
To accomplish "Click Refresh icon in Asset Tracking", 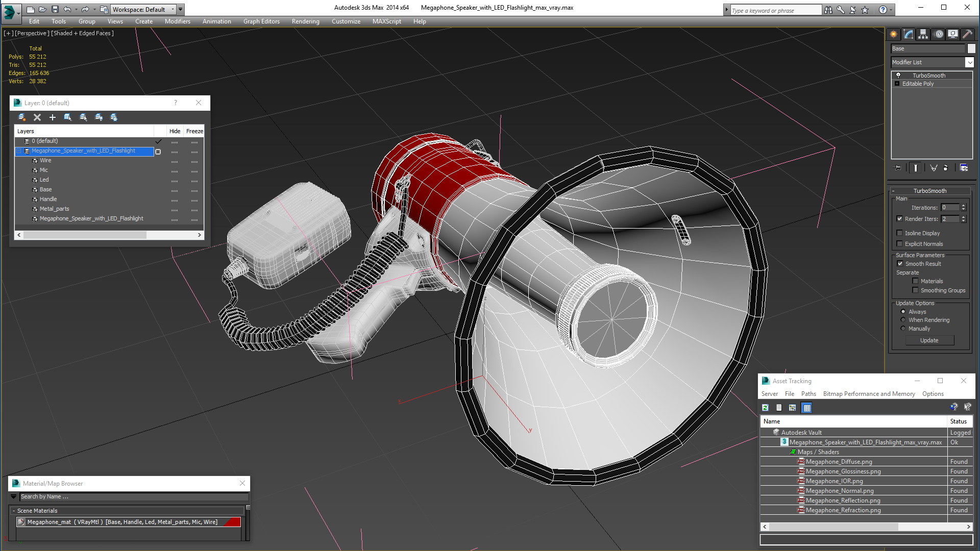I will coord(765,408).
